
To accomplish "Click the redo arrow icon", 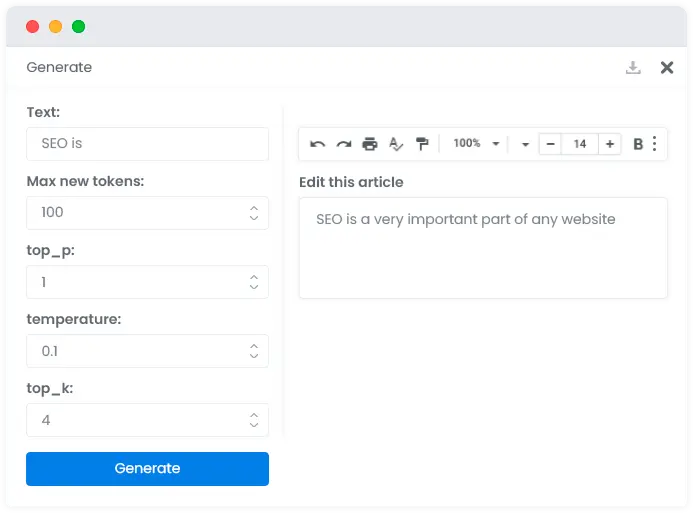I will coord(344,144).
